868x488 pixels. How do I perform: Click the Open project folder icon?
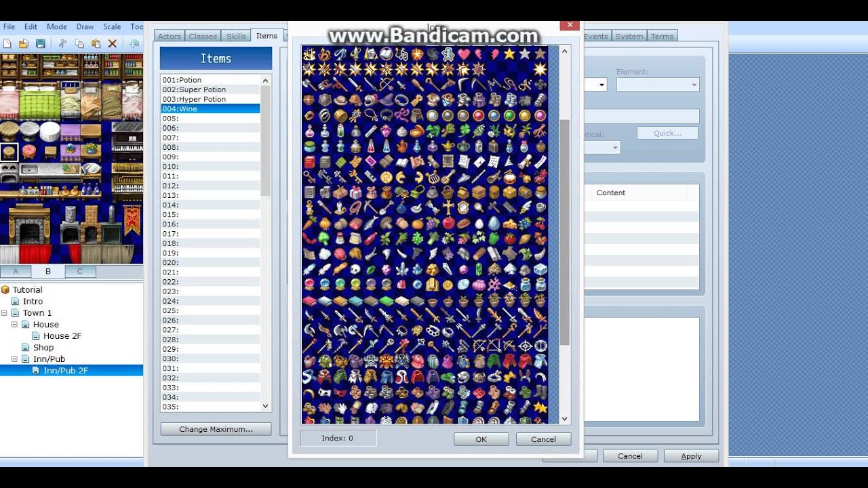click(24, 43)
